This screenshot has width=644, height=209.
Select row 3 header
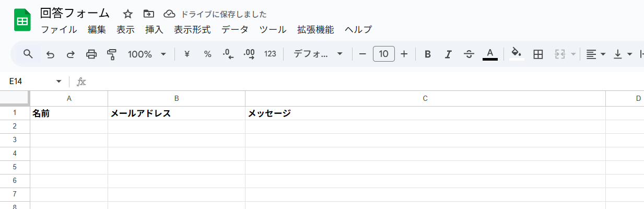15,140
